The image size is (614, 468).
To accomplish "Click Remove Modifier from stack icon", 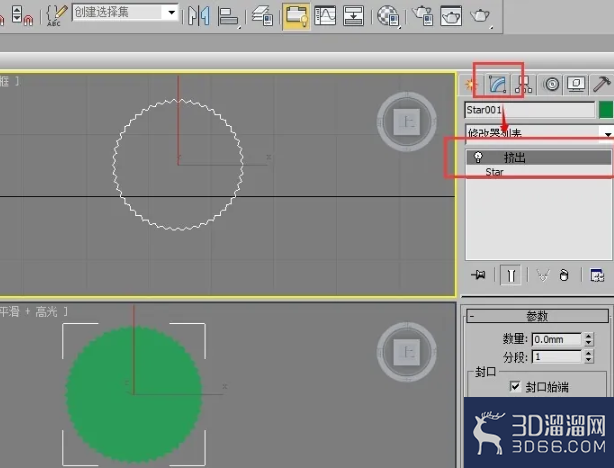I will point(563,275).
